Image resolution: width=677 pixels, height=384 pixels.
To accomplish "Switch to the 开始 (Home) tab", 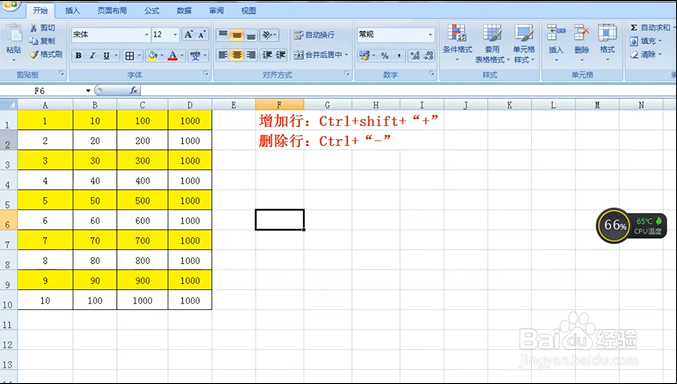I will coord(41,10).
